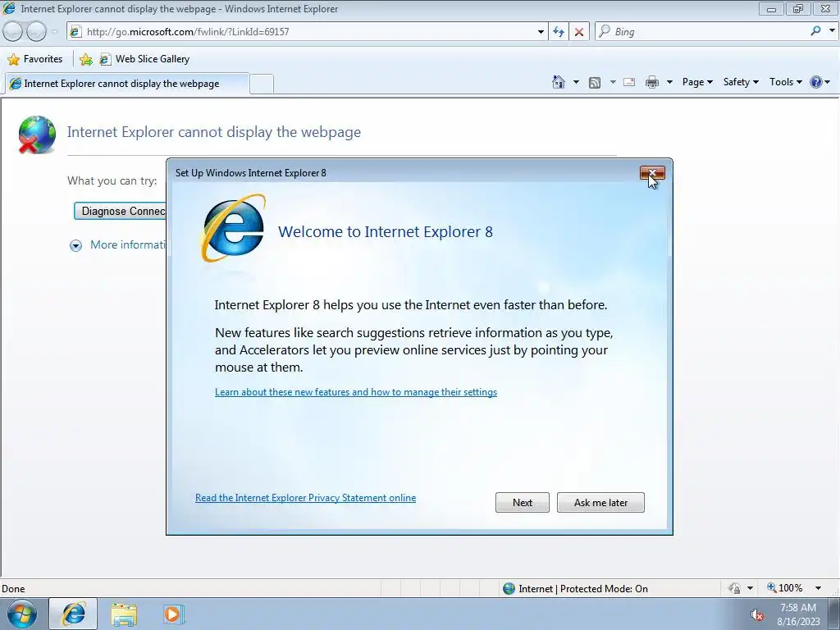This screenshot has width=840, height=630.
Task: Click the taskbar clock showing 7:58 AM
Action: click(798, 614)
